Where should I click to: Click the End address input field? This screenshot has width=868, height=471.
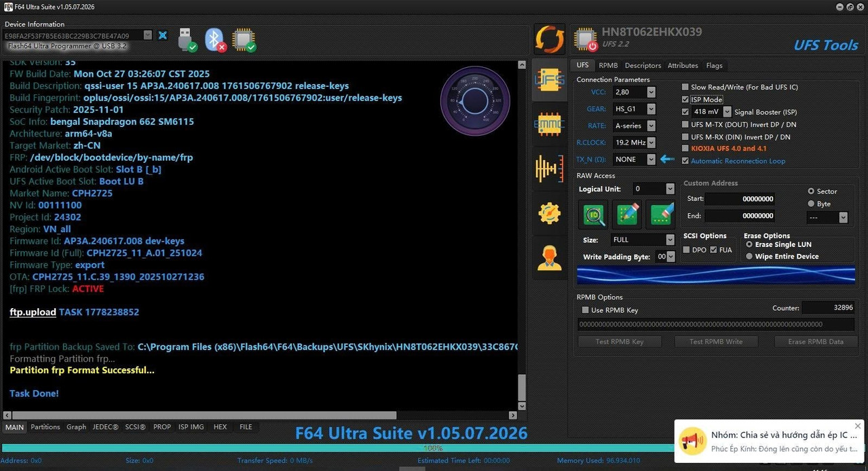click(x=740, y=216)
